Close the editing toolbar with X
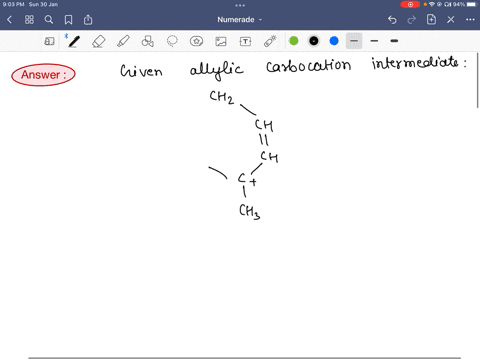Screen dimensions: 480x360 [x=451, y=20]
